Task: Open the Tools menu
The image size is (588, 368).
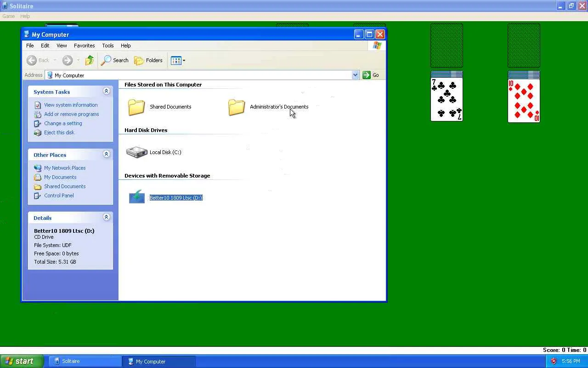Action: 108,46
